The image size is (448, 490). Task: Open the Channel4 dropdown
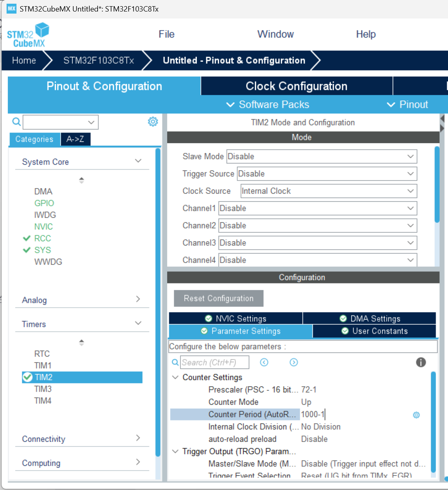[x=317, y=260]
